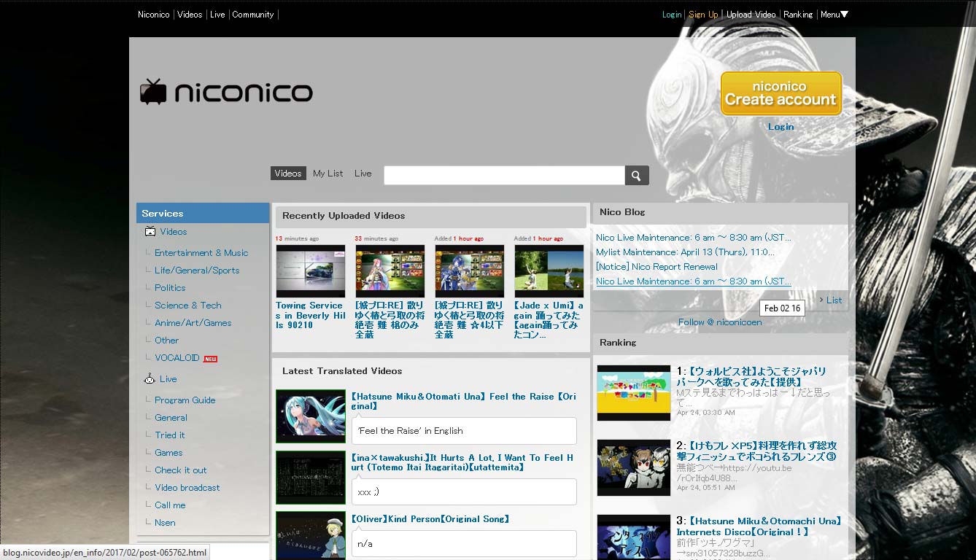Open Community in top navigation
976x560 pixels.
point(253,15)
